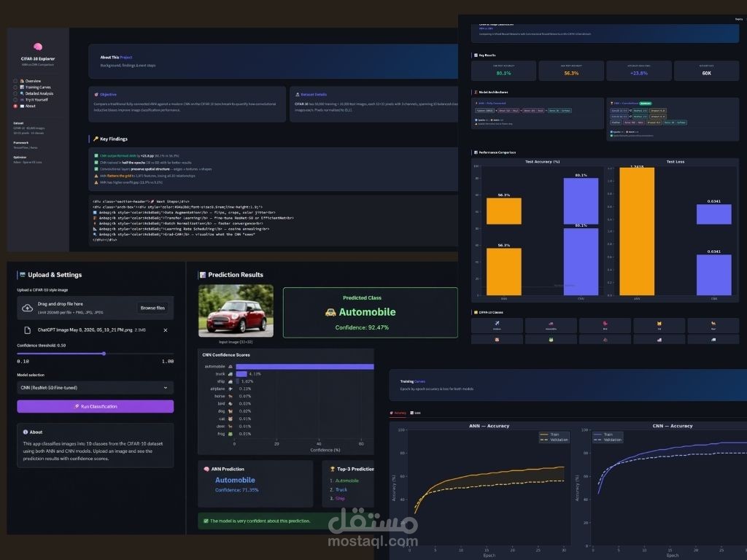Click the '1.00' slider maximum label
Screen dimensions: 747x560
click(x=168, y=362)
